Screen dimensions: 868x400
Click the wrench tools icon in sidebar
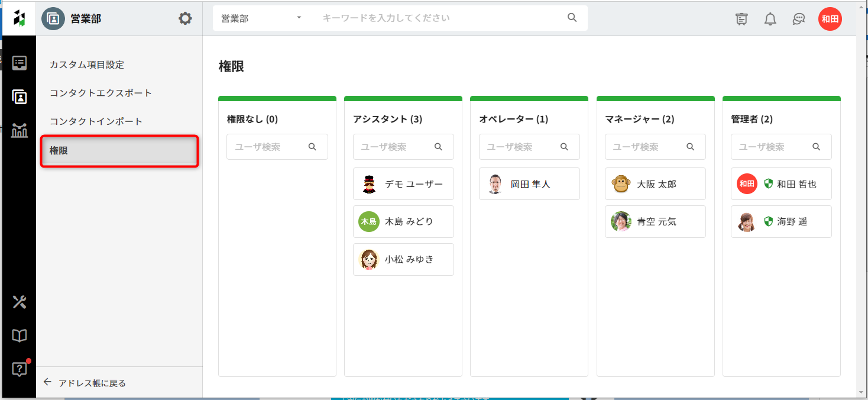pos(20,302)
